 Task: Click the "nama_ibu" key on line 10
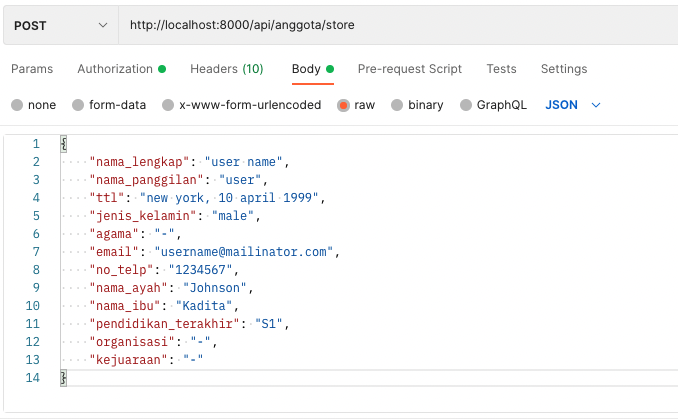(x=125, y=306)
